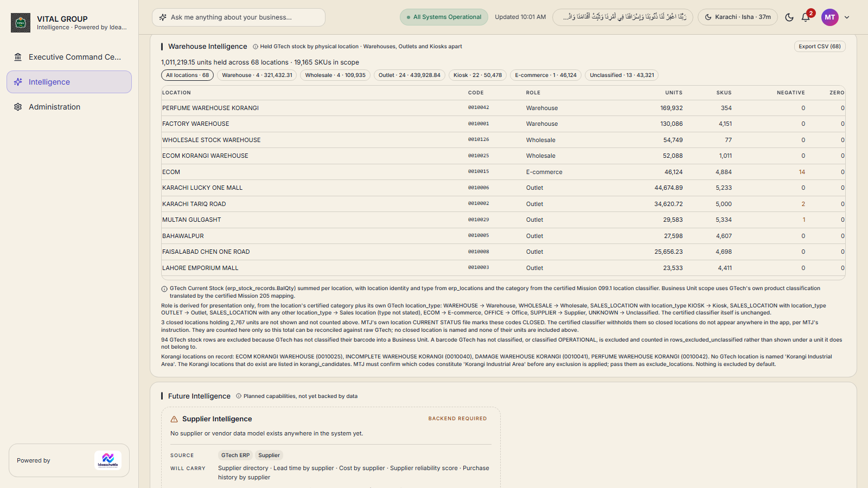The width and height of the screenshot is (868, 488).
Task: Click the Intelligence sparkle icon in sidebar
Action: point(18,82)
